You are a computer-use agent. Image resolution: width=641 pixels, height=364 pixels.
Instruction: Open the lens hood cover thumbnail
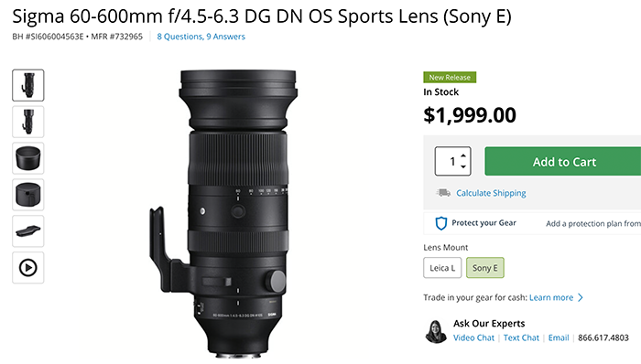(x=27, y=195)
